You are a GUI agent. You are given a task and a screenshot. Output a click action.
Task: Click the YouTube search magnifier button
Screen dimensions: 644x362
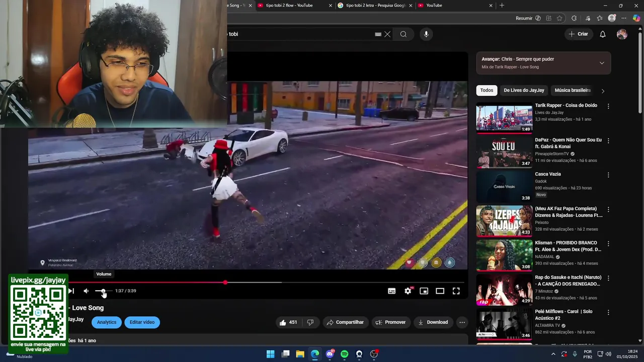[404, 34]
